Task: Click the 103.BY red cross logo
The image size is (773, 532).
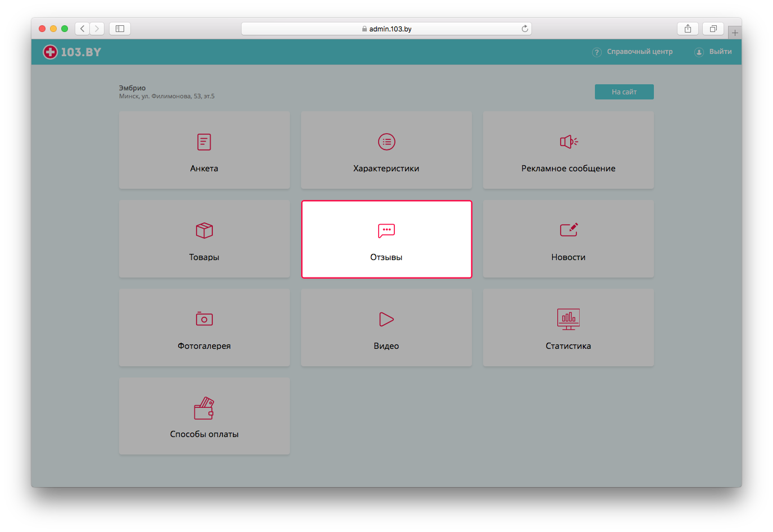Action: coord(50,52)
